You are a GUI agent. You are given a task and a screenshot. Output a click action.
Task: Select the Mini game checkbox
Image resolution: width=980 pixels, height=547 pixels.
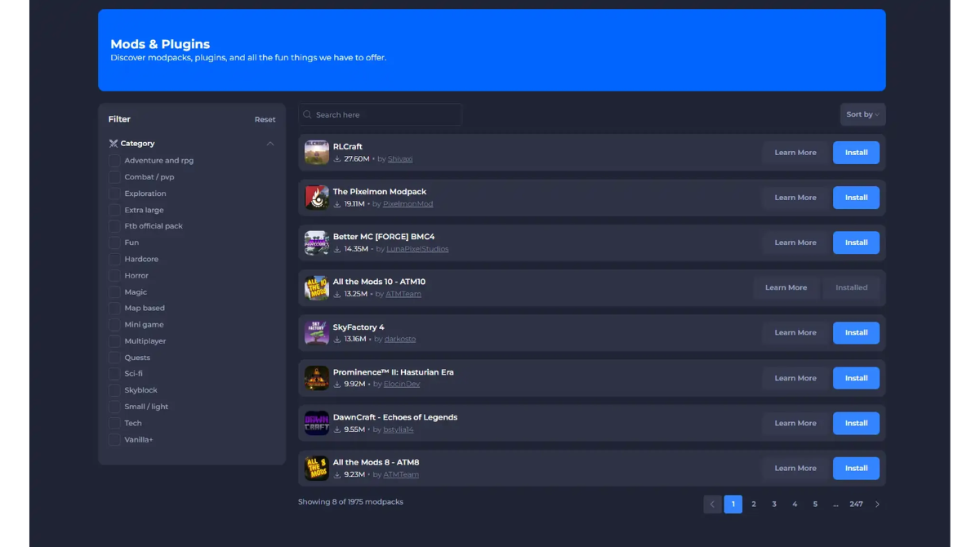(x=114, y=324)
